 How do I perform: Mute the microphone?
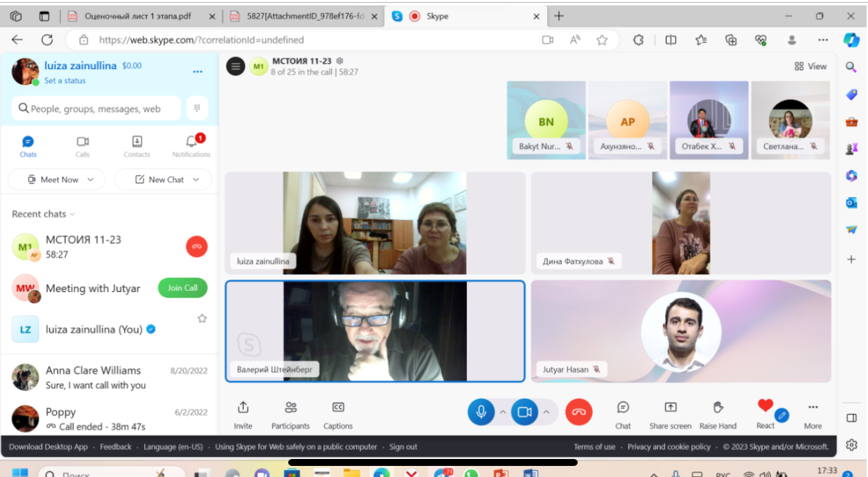click(481, 412)
